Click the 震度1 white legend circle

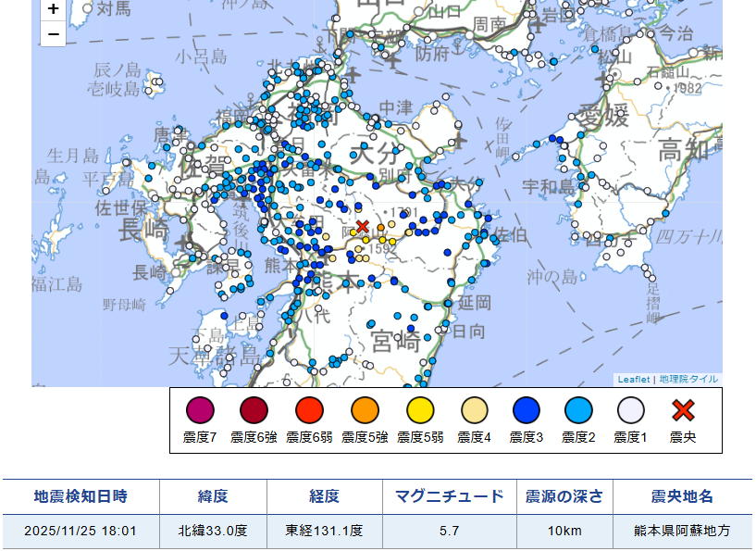click(631, 410)
